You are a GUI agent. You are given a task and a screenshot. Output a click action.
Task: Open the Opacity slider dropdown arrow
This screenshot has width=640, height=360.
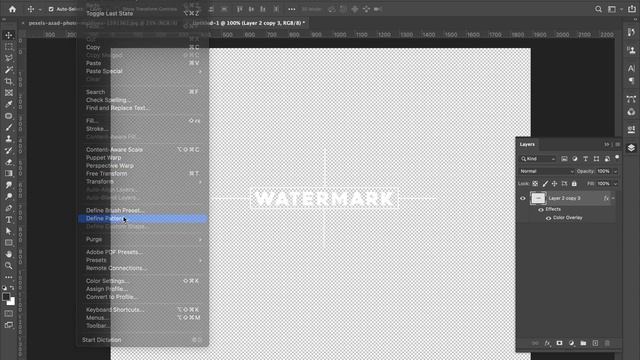pyautogui.click(x=616, y=171)
